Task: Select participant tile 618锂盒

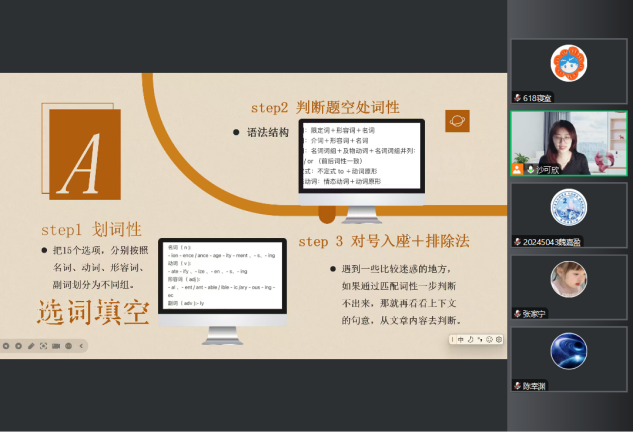Action: click(569, 71)
